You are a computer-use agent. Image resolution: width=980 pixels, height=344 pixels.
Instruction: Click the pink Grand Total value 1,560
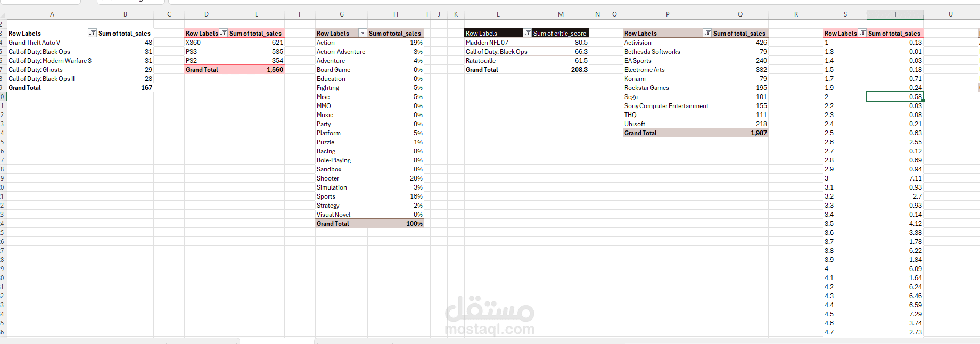tap(257, 70)
